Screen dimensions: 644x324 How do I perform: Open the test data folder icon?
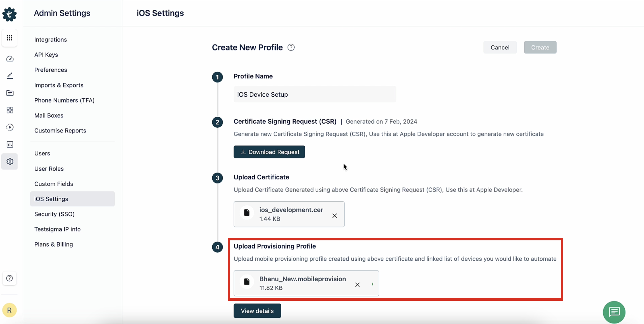click(x=9, y=93)
